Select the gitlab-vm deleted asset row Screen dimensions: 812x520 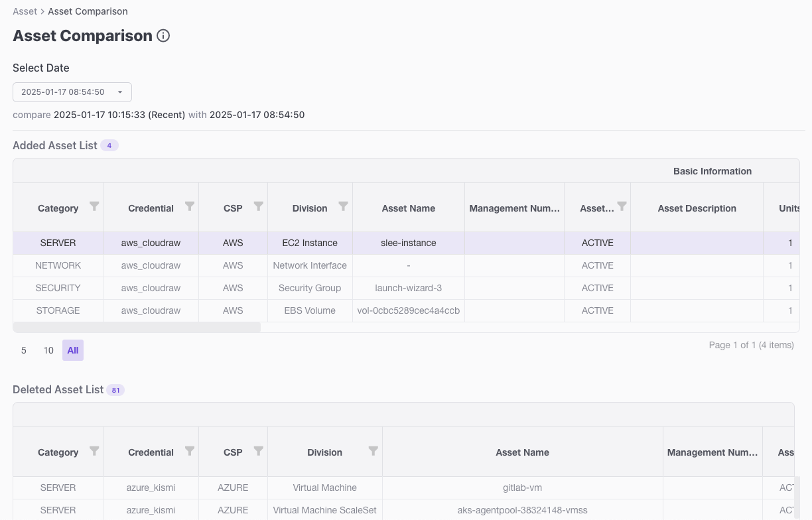pyautogui.click(x=522, y=487)
